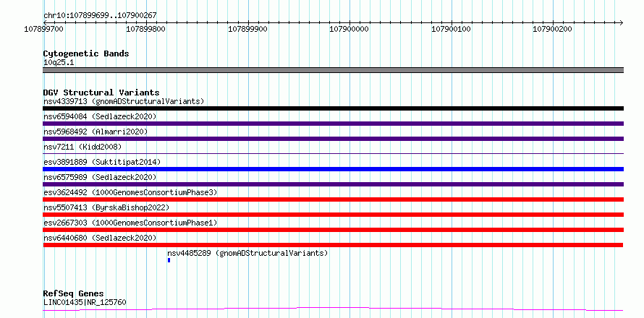Click ruler position 107899700
The width and height of the screenshot is (644, 318).
coord(43,29)
